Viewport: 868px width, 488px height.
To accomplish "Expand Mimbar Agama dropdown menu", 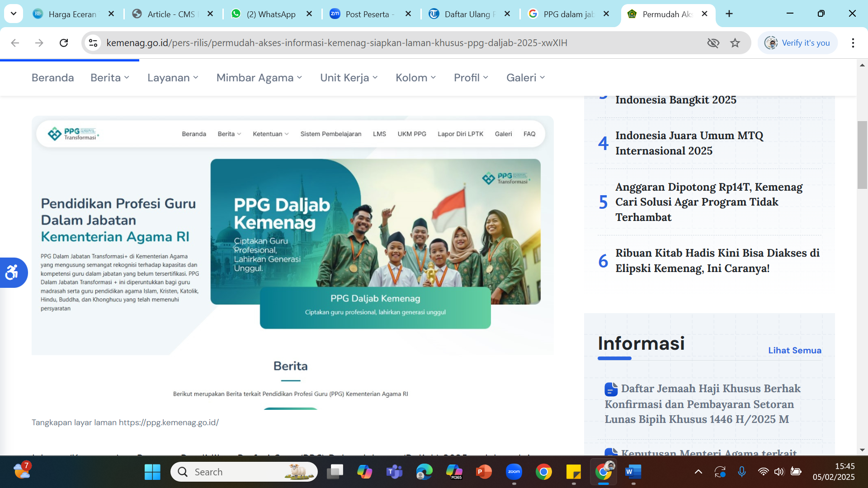I will tap(259, 78).
